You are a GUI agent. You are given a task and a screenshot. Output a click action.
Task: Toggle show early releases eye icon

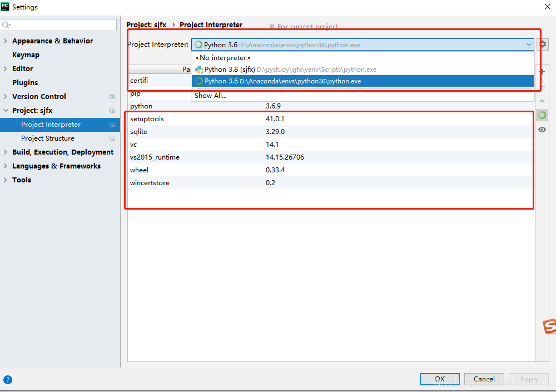pos(542,130)
